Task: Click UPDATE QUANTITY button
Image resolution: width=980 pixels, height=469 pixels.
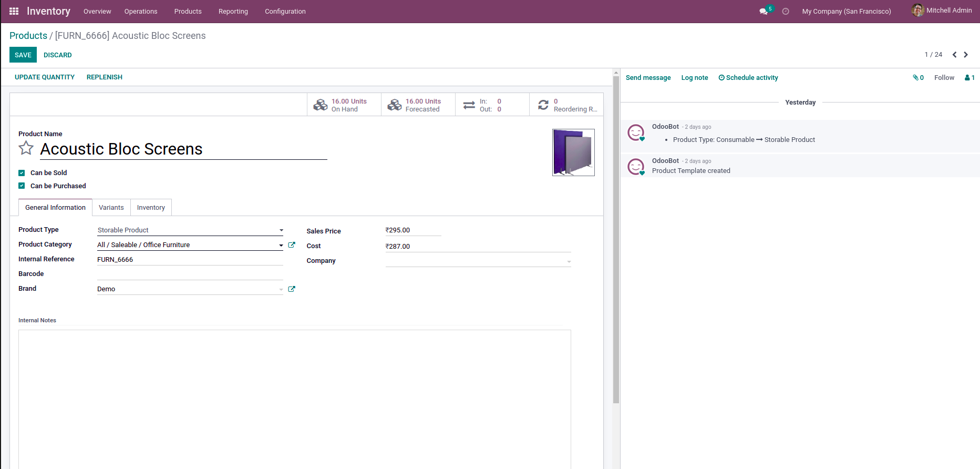Action: [45, 77]
